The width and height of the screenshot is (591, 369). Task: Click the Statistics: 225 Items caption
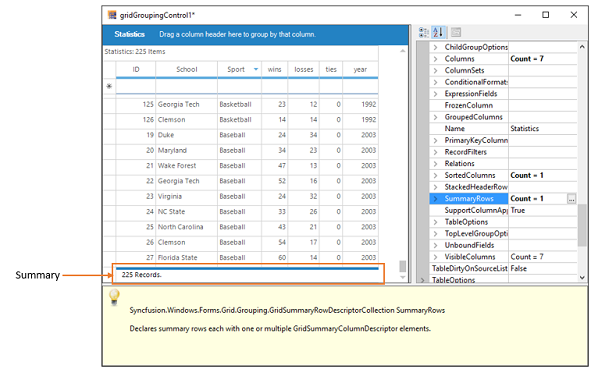135,52
